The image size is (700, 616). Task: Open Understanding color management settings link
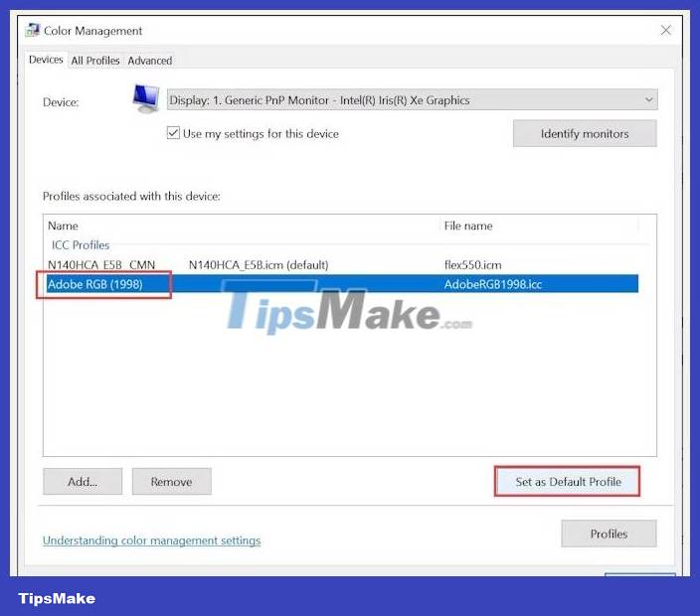coord(152,540)
